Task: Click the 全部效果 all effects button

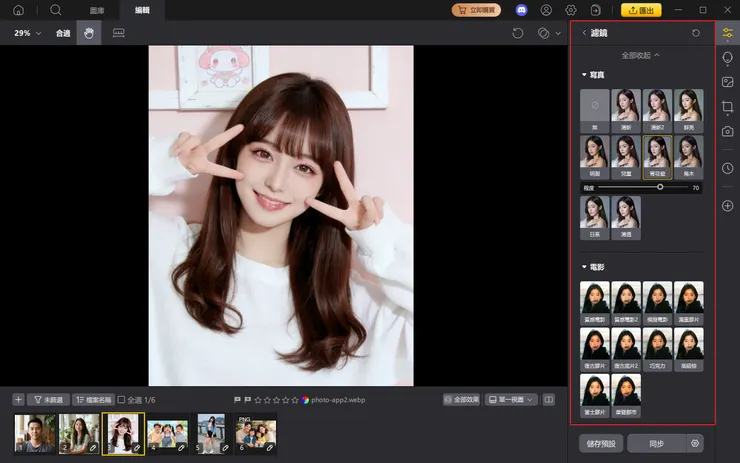Action: [462, 400]
